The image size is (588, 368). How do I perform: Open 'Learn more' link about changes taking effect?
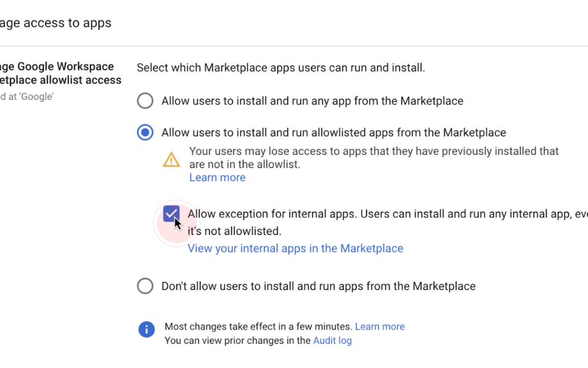pos(379,327)
